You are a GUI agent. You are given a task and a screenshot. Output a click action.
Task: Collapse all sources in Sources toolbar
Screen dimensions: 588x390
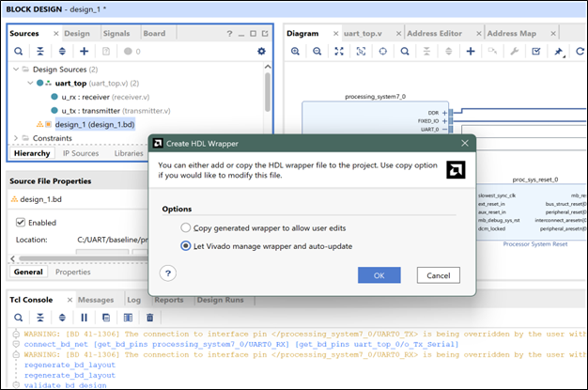pos(40,52)
